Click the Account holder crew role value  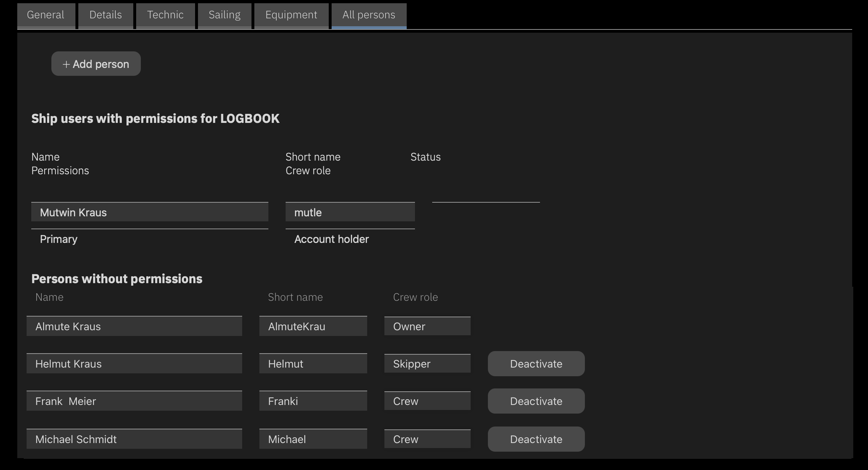332,239
